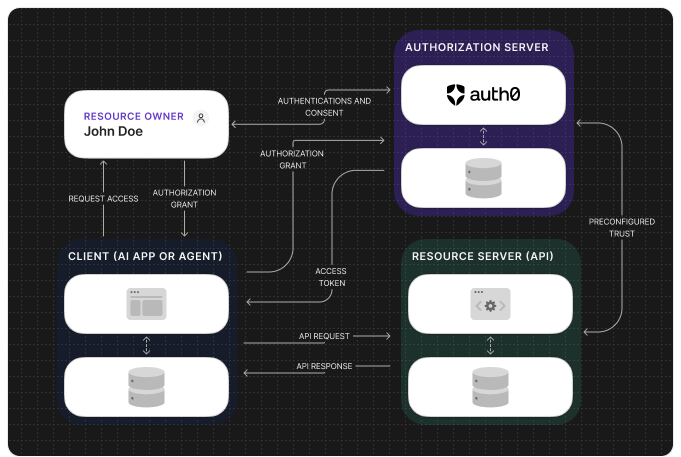Click the ACCESS TOKEN label

click(x=331, y=277)
